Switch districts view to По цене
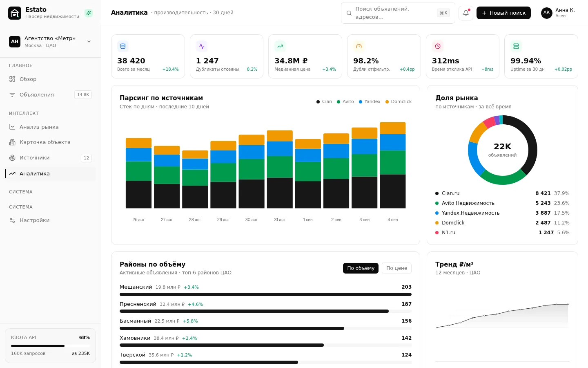Viewport: 588px width, 368px height. (396, 268)
